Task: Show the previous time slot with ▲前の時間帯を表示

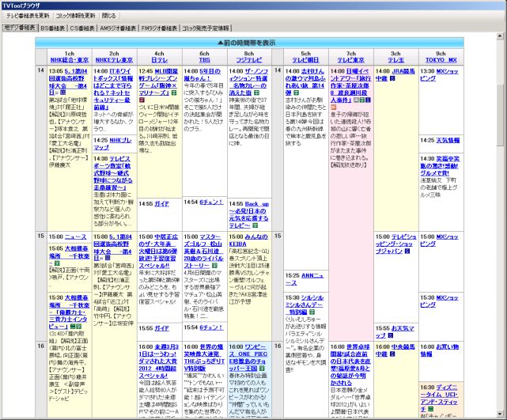Action: pos(249,43)
